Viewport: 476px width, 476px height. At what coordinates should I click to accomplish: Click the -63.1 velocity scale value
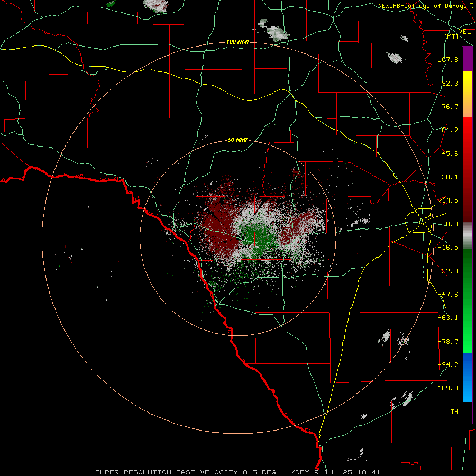pos(448,318)
